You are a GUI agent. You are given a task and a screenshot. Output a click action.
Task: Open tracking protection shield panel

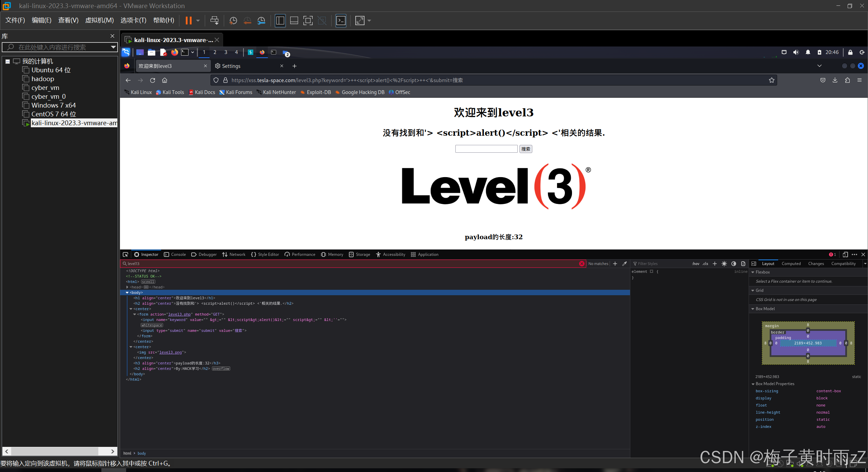coord(216,80)
